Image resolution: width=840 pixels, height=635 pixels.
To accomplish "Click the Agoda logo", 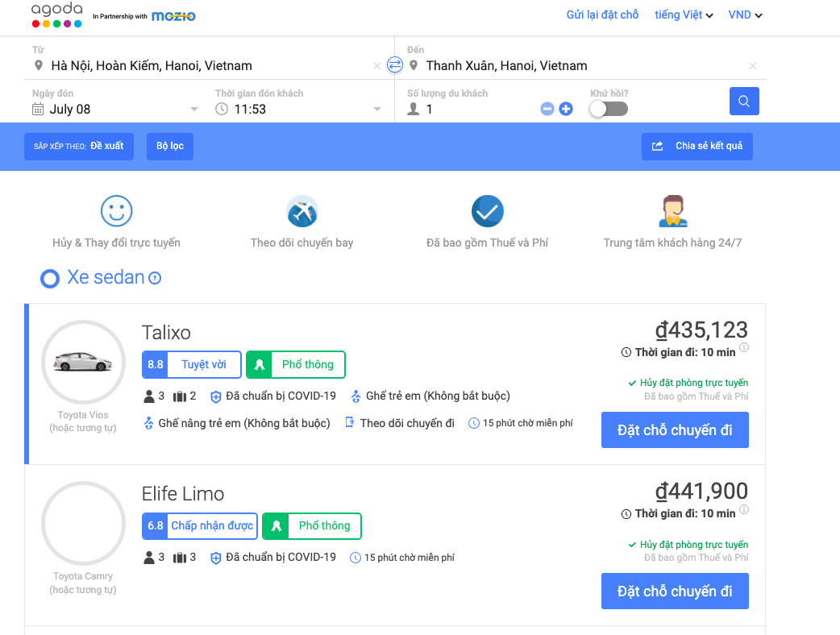I will [x=56, y=15].
